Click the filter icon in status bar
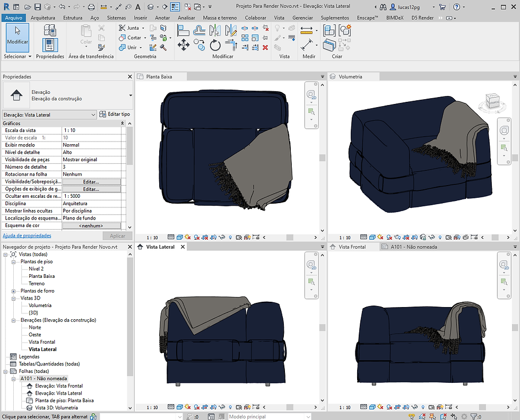 [x=474, y=417]
